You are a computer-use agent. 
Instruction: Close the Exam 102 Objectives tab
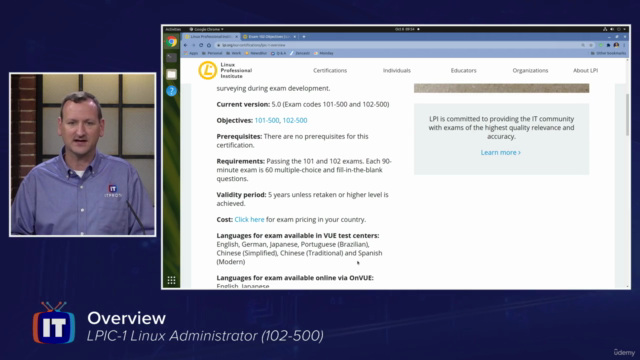[295, 37]
